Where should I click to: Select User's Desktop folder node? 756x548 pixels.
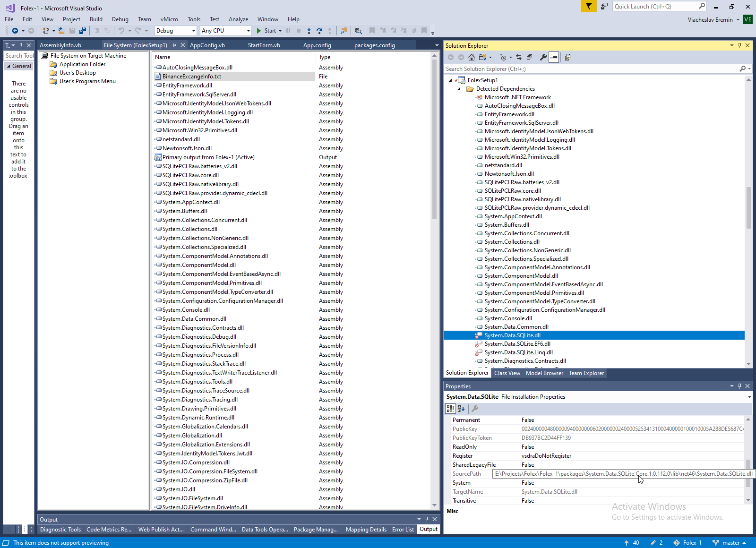[77, 73]
